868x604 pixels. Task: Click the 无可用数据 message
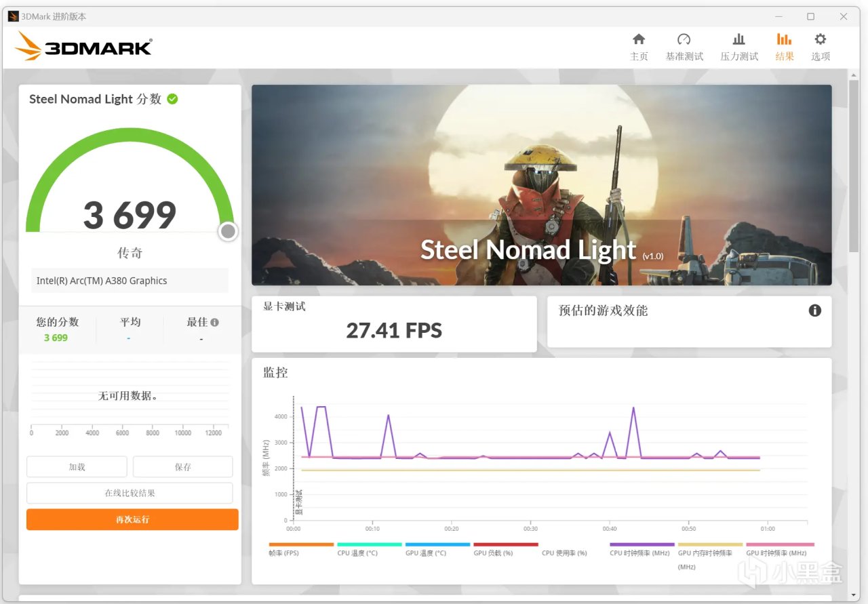pos(129,396)
